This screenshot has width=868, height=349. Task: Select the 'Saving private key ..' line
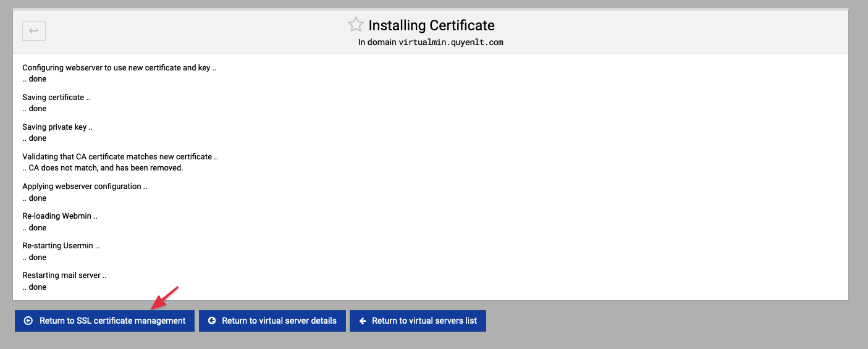(x=57, y=127)
